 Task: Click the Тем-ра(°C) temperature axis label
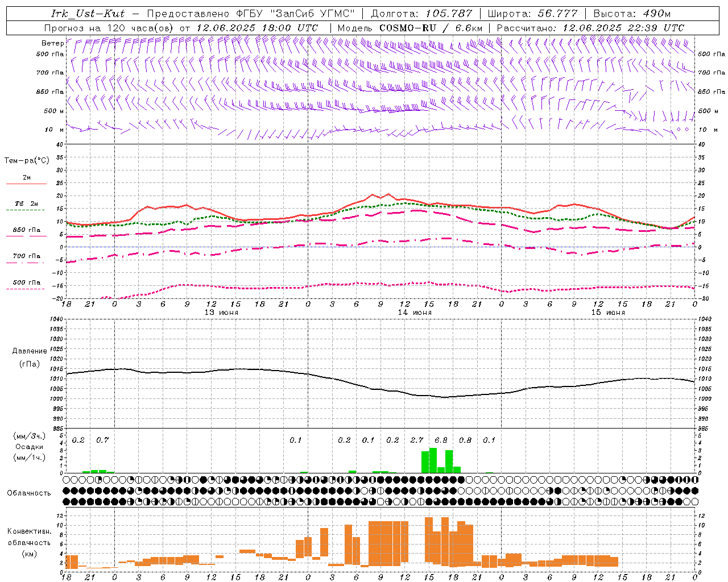point(27,161)
